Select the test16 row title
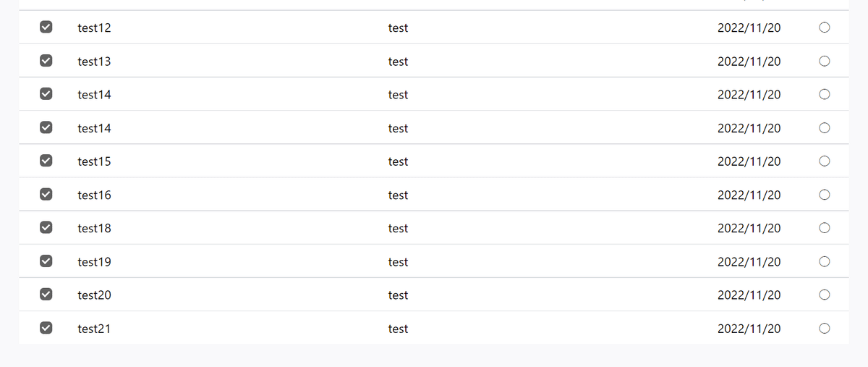 pos(94,195)
